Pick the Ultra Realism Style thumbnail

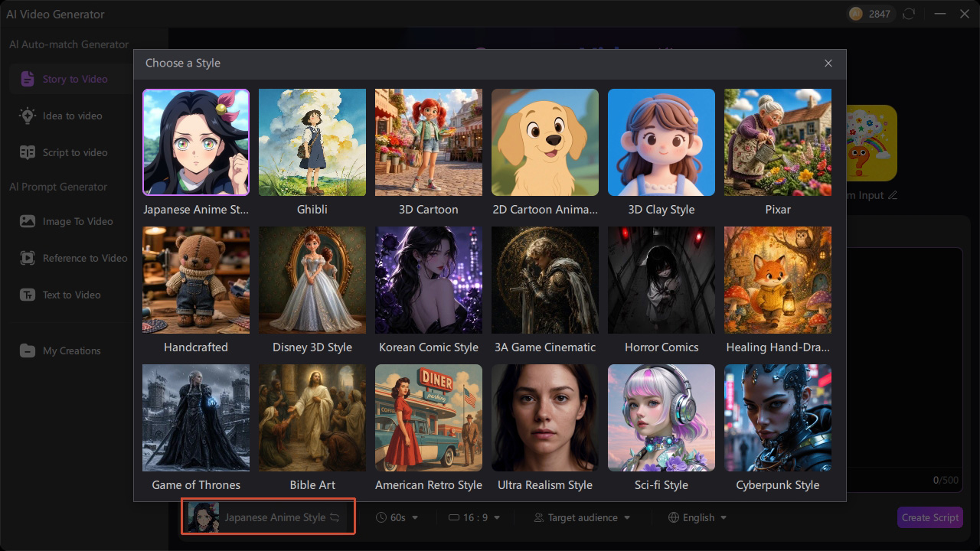[x=545, y=418]
